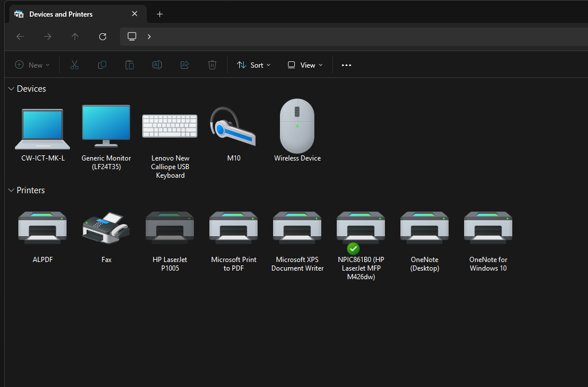This screenshot has width=588, height=387.
Task: Click the Rename icon in toolbar
Action: (x=157, y=65)
